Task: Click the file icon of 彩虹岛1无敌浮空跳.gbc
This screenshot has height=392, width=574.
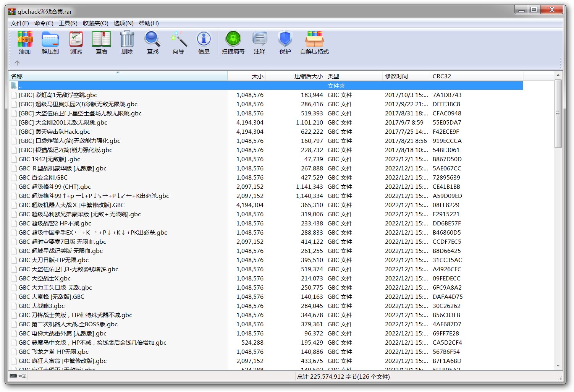Action: click(14, 95)
